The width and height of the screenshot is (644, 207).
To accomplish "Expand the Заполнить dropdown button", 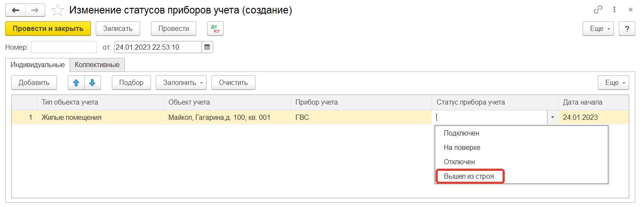I will [x=181, y=83].
